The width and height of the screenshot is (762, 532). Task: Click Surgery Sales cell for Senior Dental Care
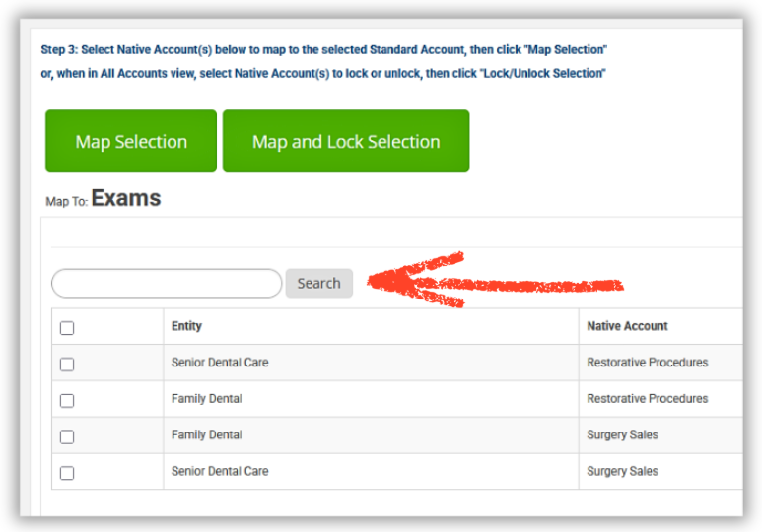(622, 472)
